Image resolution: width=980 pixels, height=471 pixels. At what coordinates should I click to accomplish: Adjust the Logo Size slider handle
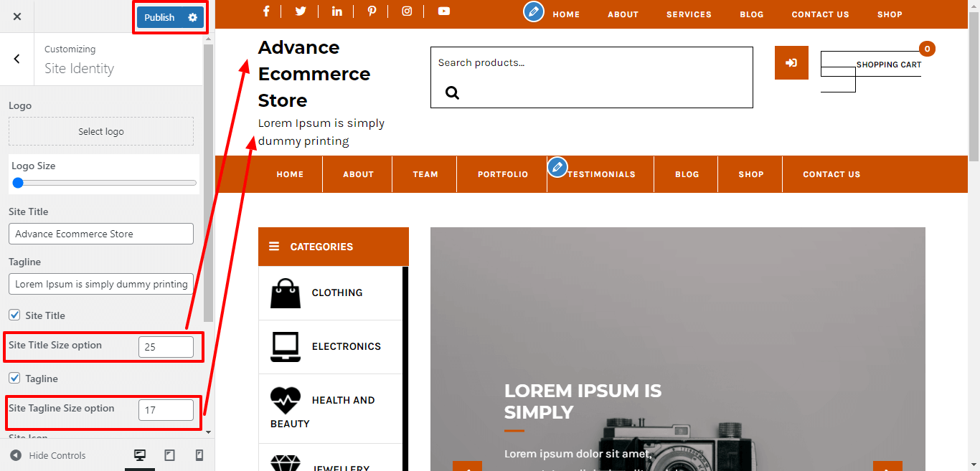18,183
